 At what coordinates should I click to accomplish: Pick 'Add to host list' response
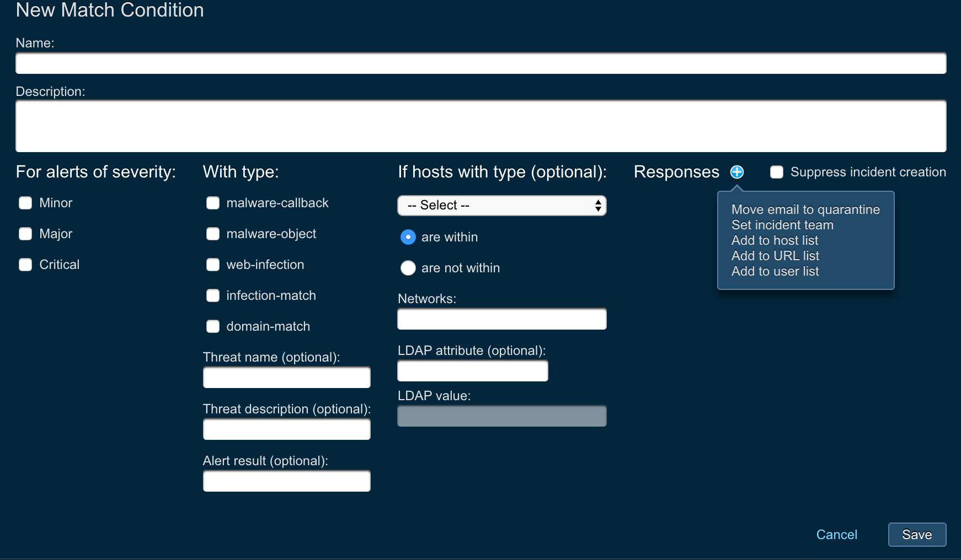(775, 240)
